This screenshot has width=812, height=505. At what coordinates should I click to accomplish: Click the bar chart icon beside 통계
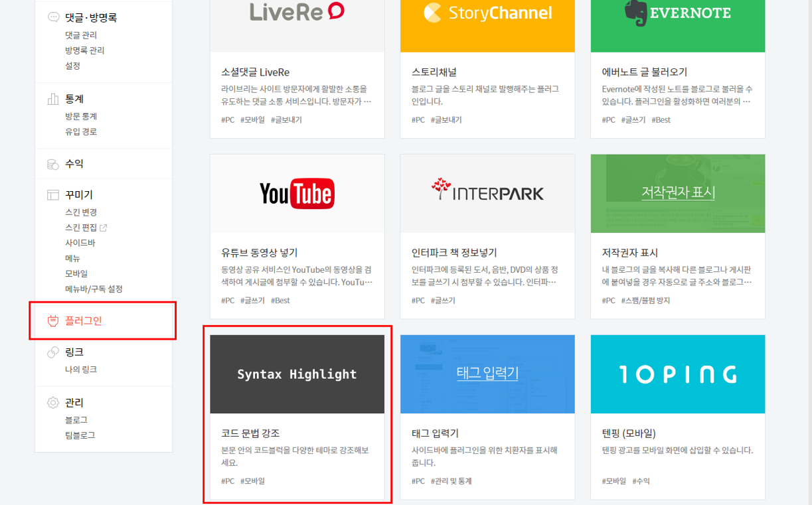[53, 99]
